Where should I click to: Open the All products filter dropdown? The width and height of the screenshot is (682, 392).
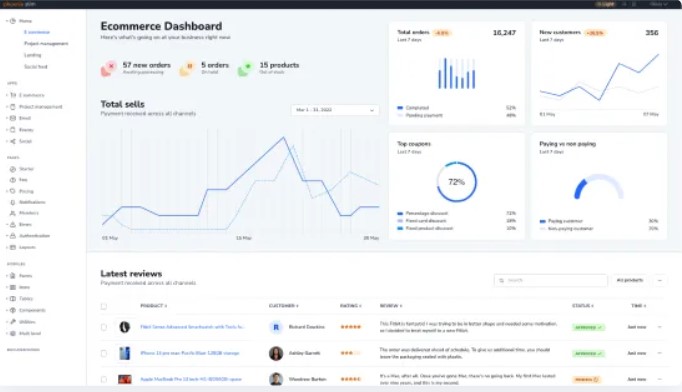tap(630, 280)
